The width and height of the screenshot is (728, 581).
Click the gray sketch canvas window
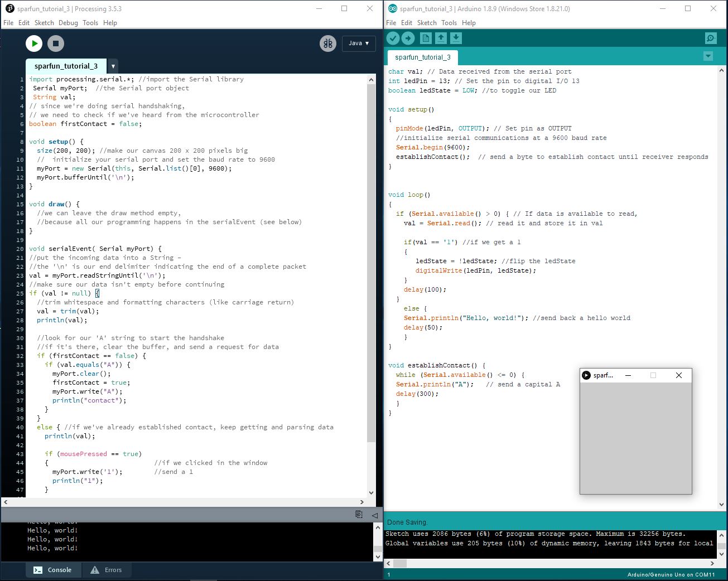[636, 438]
